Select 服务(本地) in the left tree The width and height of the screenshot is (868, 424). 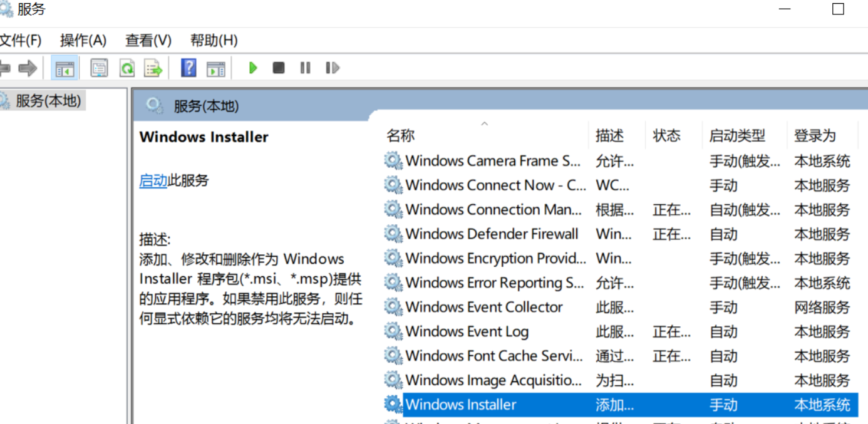49,100
